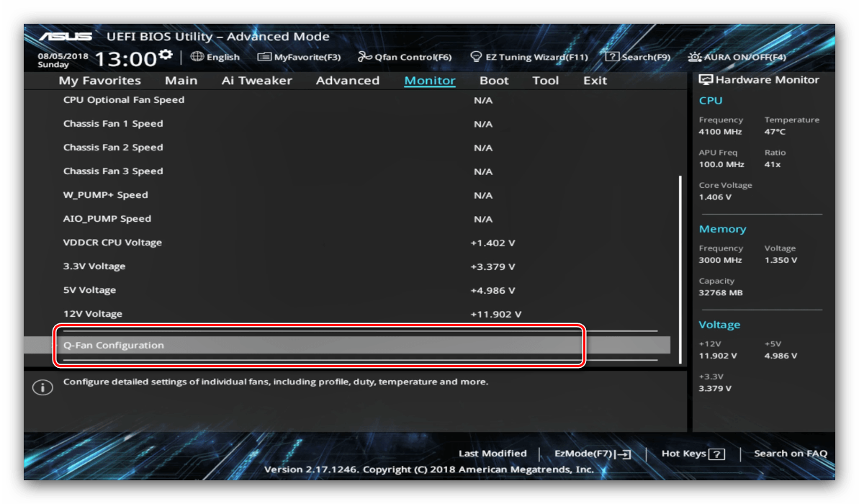Screen dimensions: 859x504
Task: Open the Tool tab
Action: tap(545, 81)
